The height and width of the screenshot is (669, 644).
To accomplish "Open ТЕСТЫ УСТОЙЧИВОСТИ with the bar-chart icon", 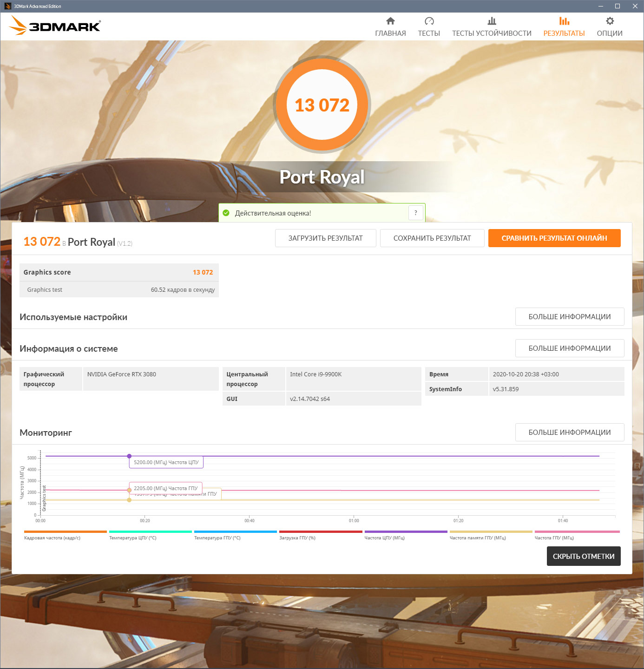I will click(492, 21).
